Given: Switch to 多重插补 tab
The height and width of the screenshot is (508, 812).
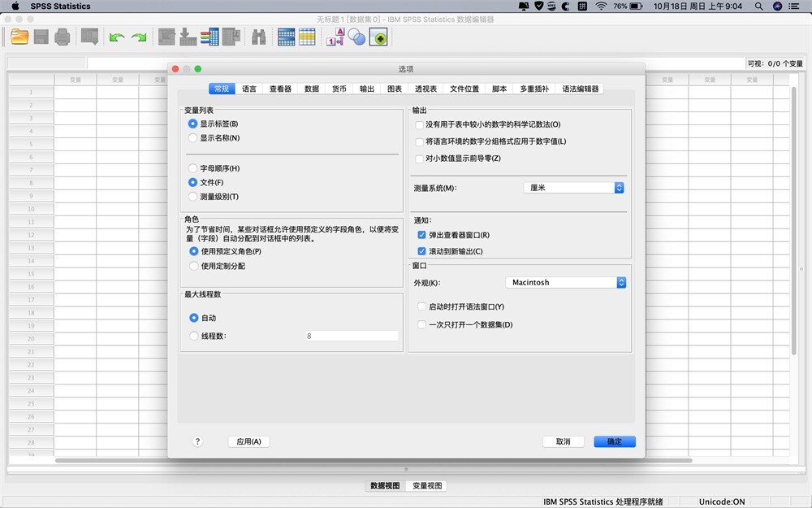Looking at the screenshot, I should [534, 89].
